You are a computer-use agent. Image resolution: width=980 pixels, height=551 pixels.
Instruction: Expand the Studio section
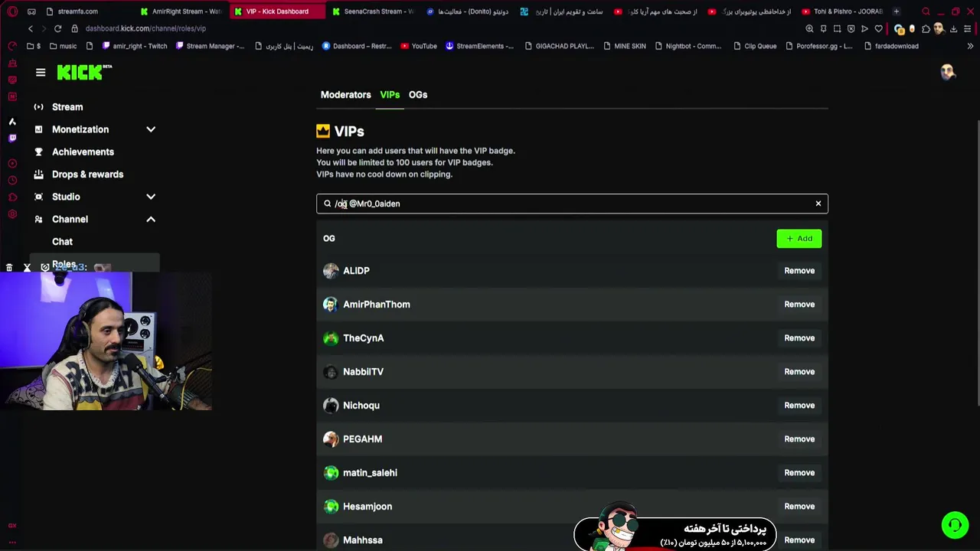151,197
